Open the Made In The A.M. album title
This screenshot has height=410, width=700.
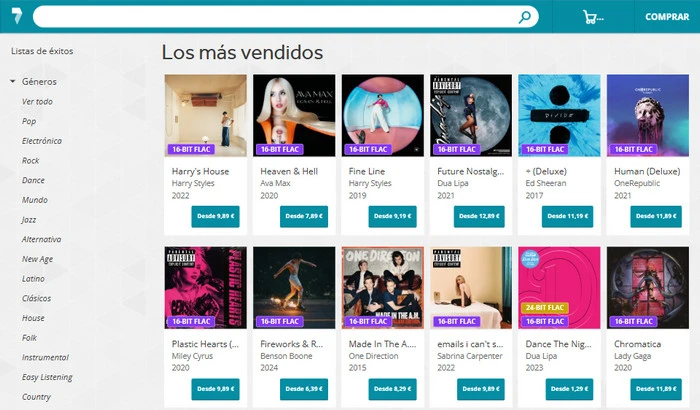(x=382, y=344)
